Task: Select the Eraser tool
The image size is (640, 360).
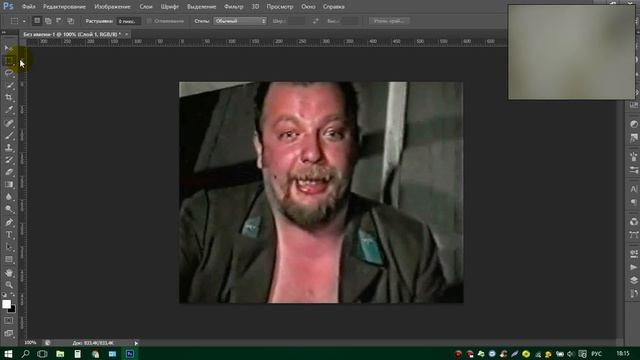Action: pos(9,172)
